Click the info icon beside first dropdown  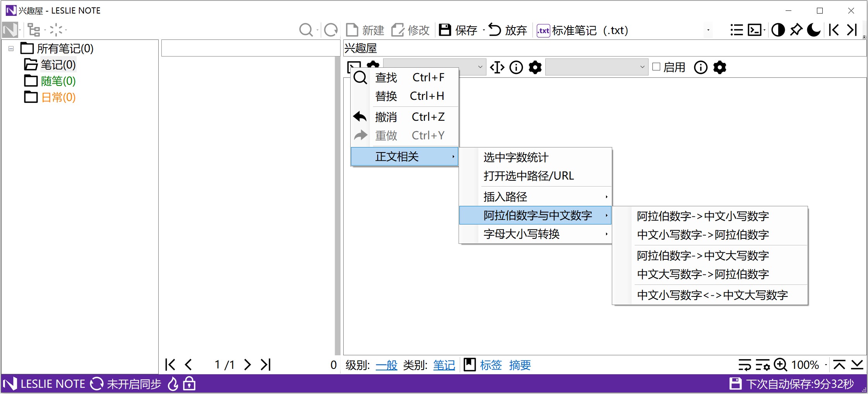click(x=516, y=67)
